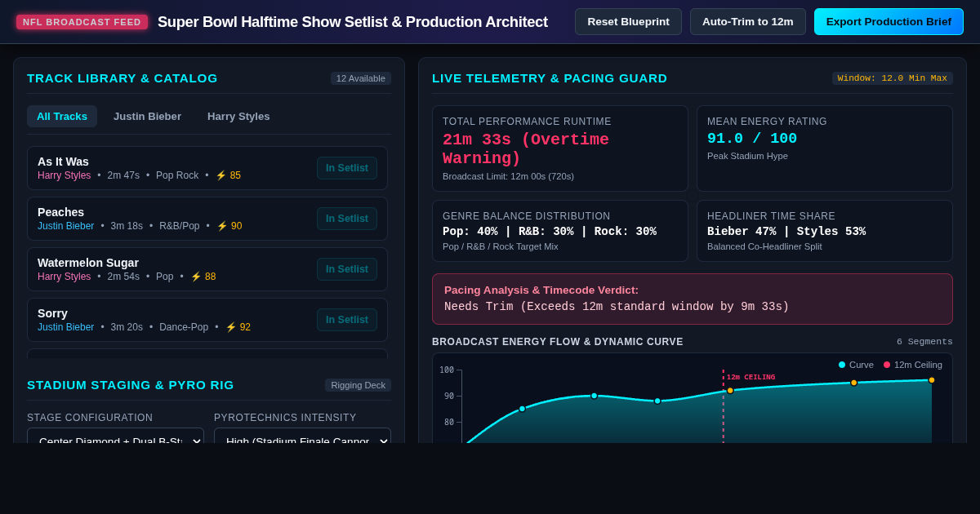This screenshot has width=980, height=514.
Task: Toggle In Setlist for Sorry
Action: [347, 320]
